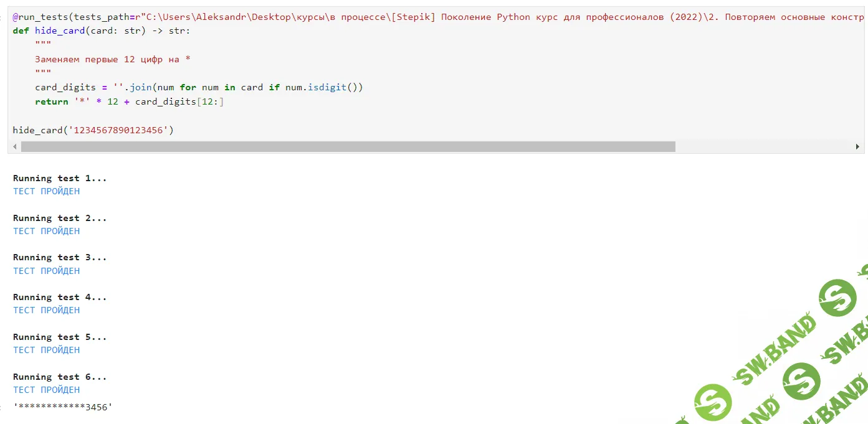Click the '************3456' result output
The image size is (868, 424).
[x=63, y=407]
